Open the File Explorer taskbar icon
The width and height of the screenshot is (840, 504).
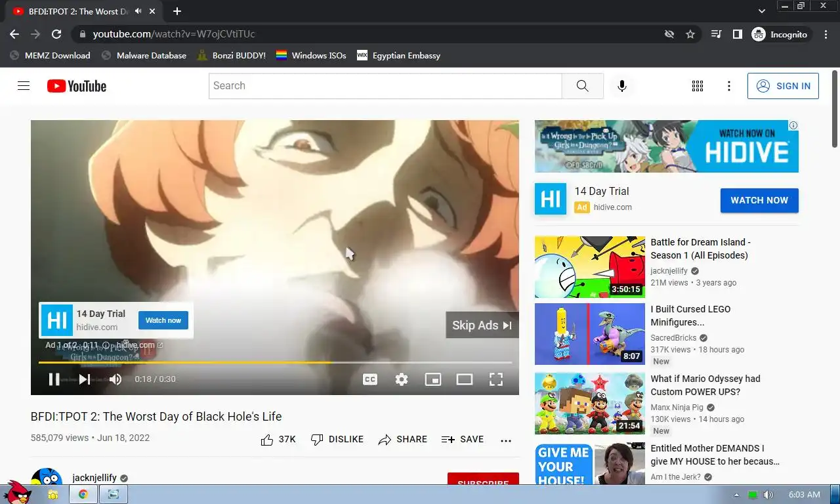tap(53, 494)
